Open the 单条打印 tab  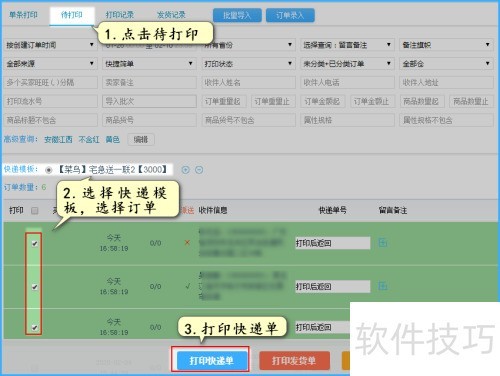(23, 15)
